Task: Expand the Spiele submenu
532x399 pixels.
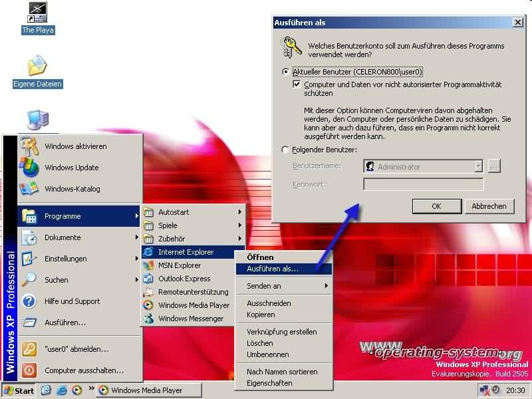Action: [240, 225]
